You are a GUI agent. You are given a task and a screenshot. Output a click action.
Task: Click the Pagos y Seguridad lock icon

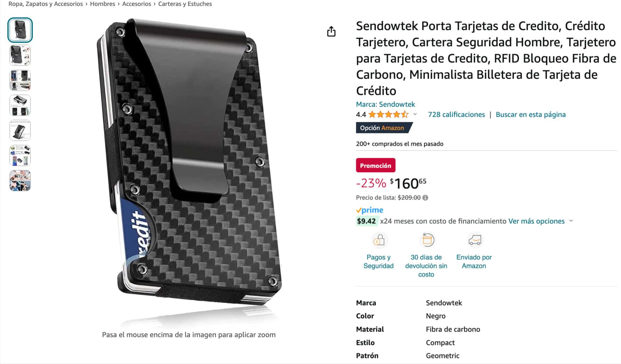[x=379, y=240]
